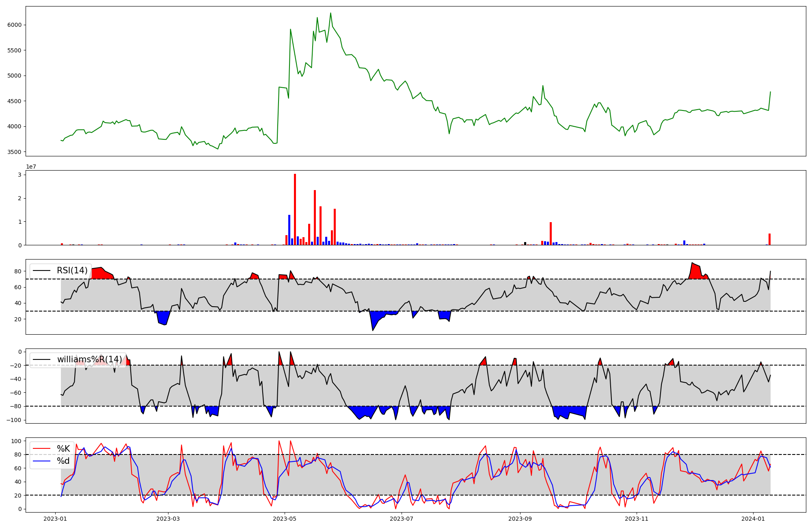Click the %K legend label
This screenshot has width=812, height=528.
(x=63, y=449)
